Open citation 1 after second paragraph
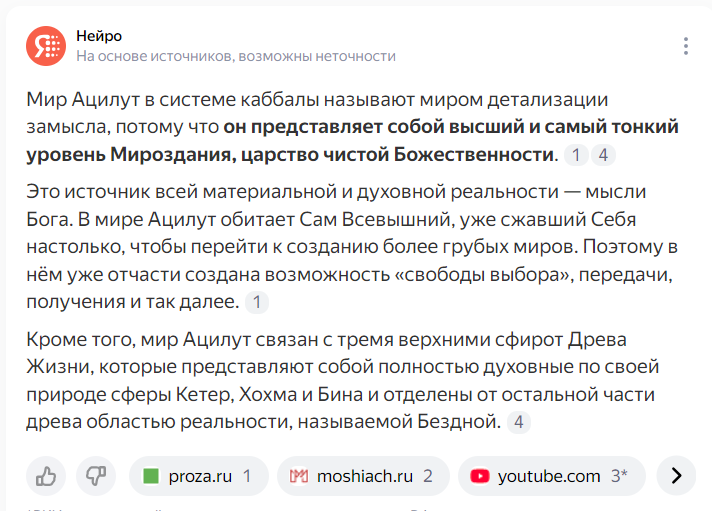The width and height of the screenshot is (712, 511). click(257, 303)
